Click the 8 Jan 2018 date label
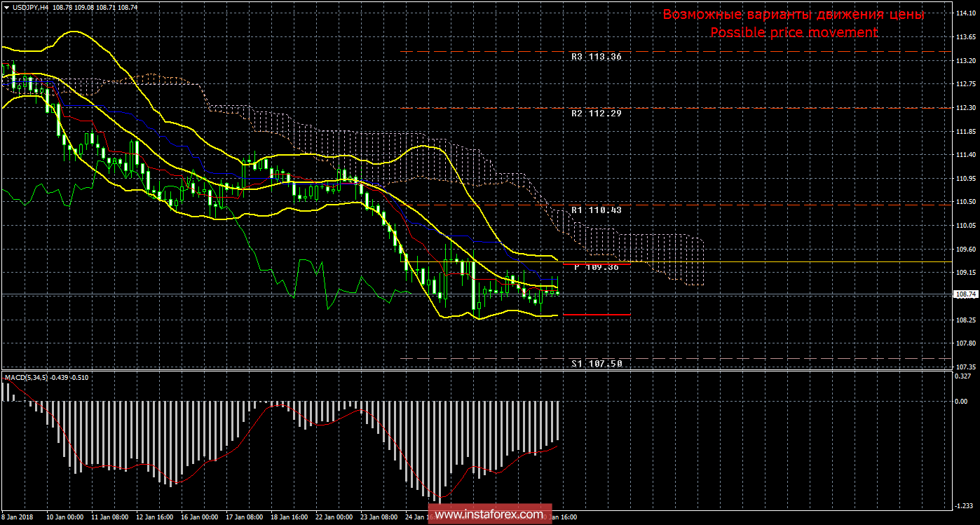980x525 pixels. (17, 518)
